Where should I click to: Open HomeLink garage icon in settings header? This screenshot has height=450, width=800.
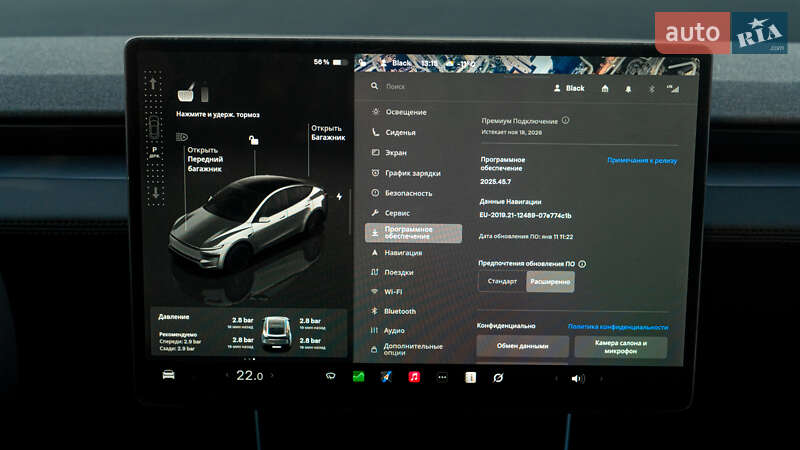605,89
